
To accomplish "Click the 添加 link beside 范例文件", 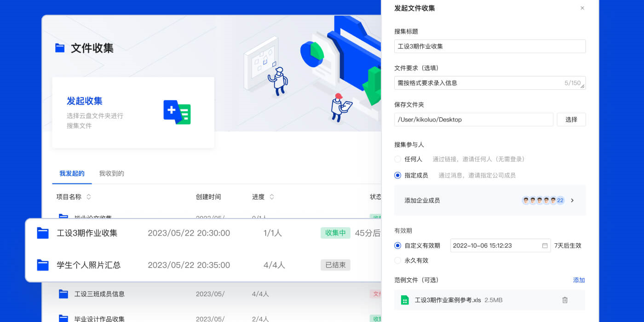I will point(579,280).
